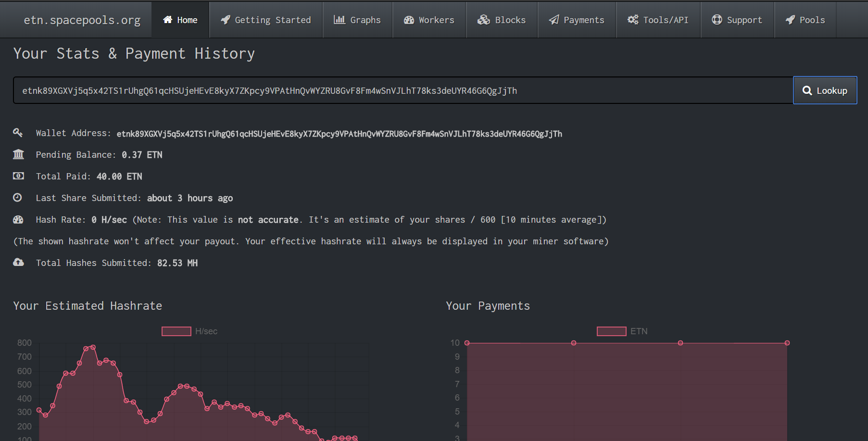Click the bar chart icon beside Graphs

click(340, 20)
